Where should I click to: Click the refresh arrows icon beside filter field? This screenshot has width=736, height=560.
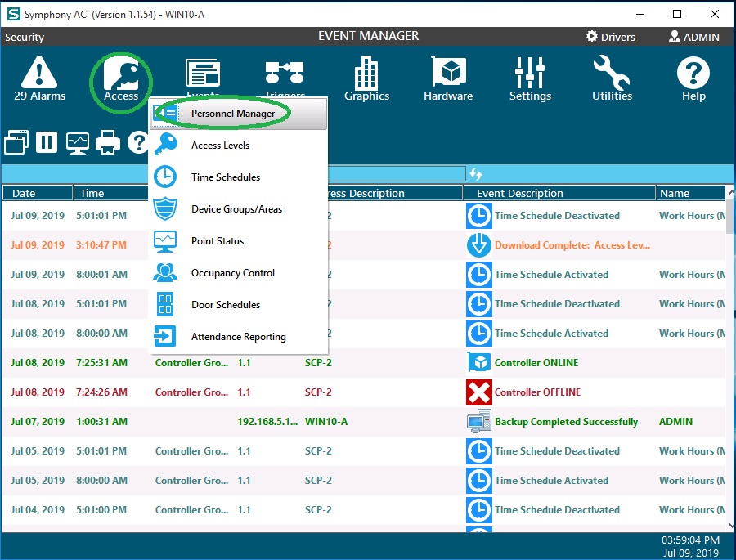(476, 174)
